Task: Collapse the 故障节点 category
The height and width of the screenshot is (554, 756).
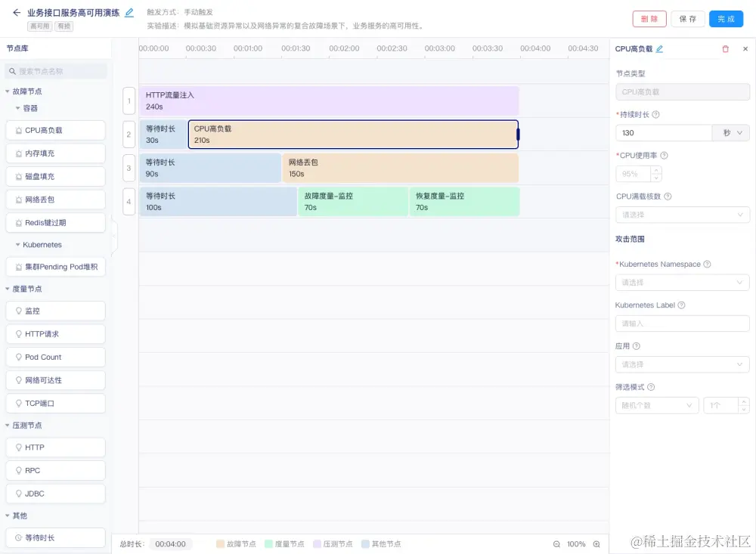Action: point(8,91)
